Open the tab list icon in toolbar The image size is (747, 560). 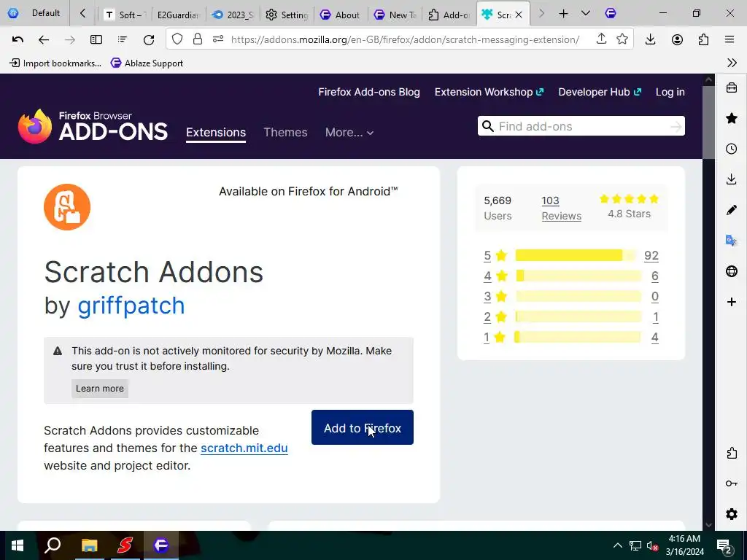(123, 39)
